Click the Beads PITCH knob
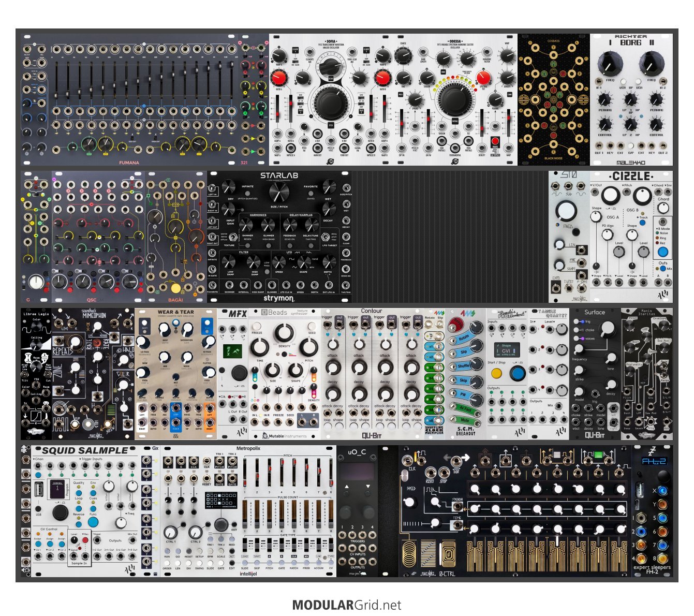 click(x=308, y=347)
